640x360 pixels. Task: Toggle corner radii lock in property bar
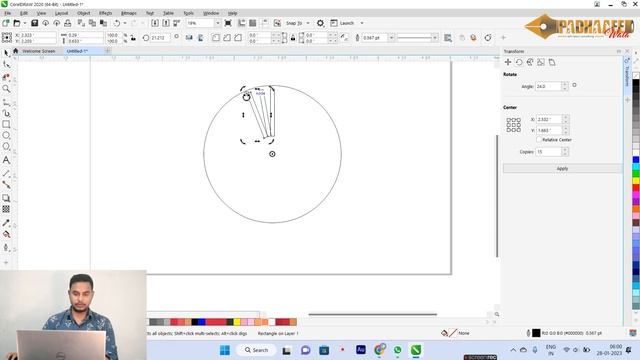click(x=293, y=38)
